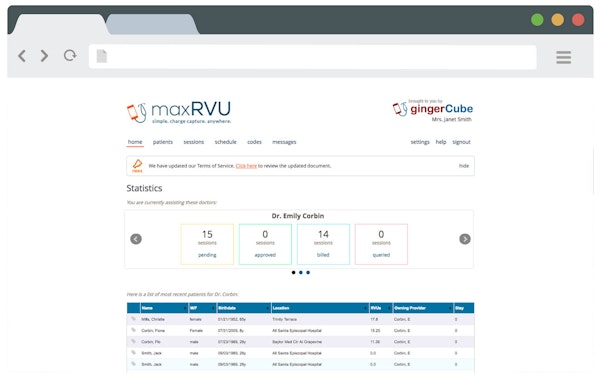Sort the table by Location column
Screen dimensions: 600x378
pos(320,308)
